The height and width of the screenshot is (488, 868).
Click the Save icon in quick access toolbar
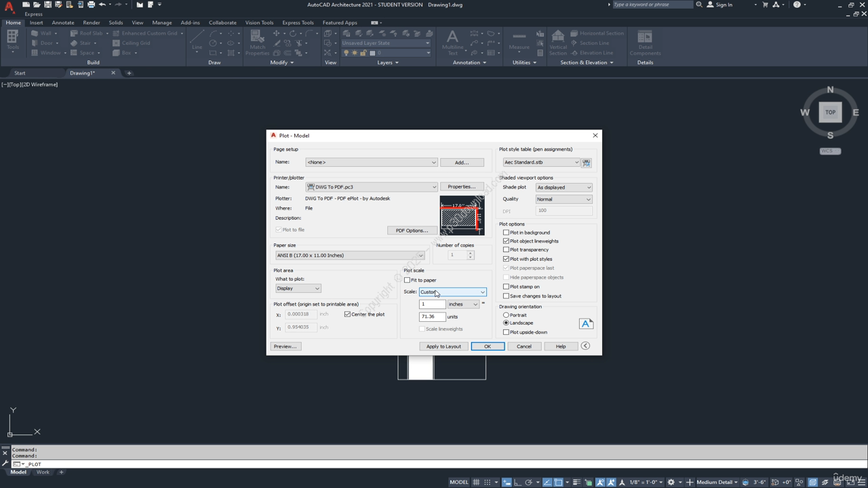(x=47, y=5)
